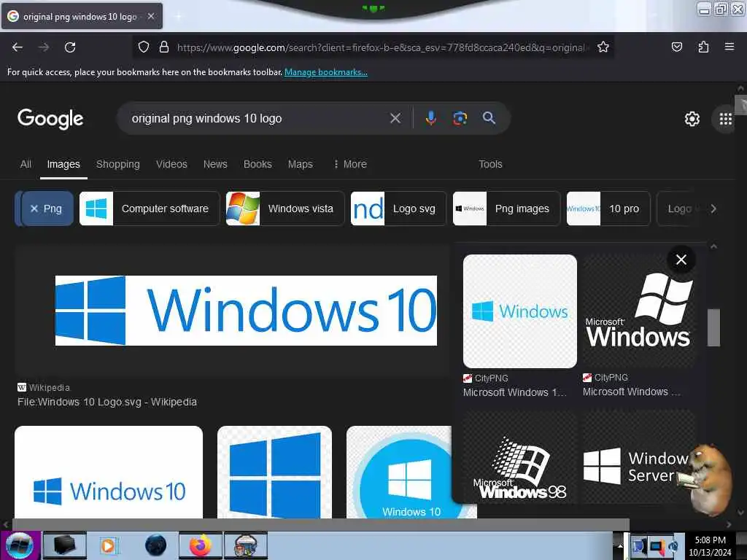Open the search Tools options
747x560 pixels.
point(490,164)
